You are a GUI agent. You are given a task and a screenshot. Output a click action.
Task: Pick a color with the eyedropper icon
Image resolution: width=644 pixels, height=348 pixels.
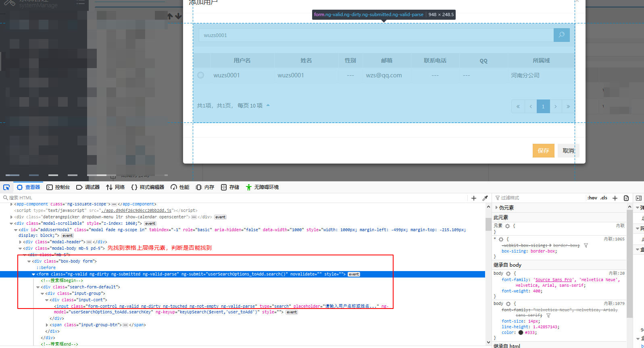tap(485, 198)
